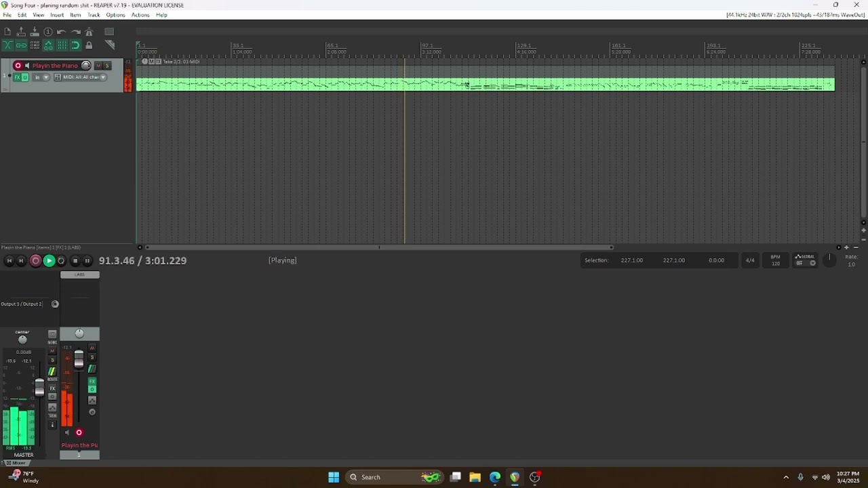
Task: Open Project Settings from the toolbar
Action: tap(48, 32)
